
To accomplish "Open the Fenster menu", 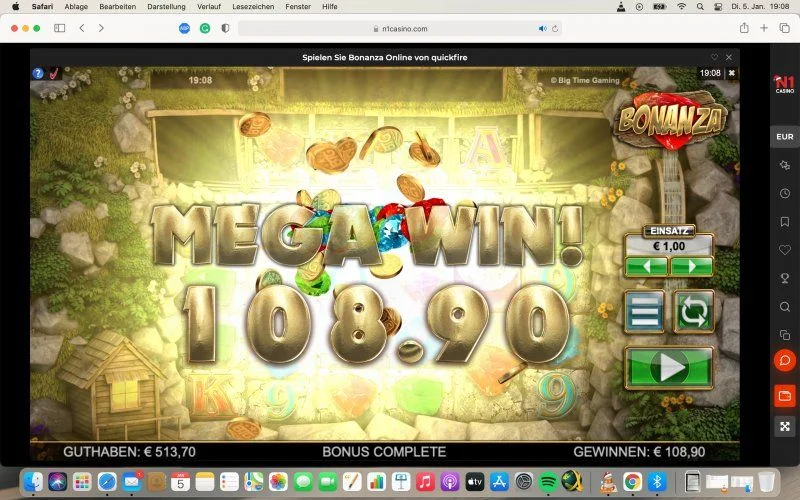I will pyautogui.click(x=298, y=7).
